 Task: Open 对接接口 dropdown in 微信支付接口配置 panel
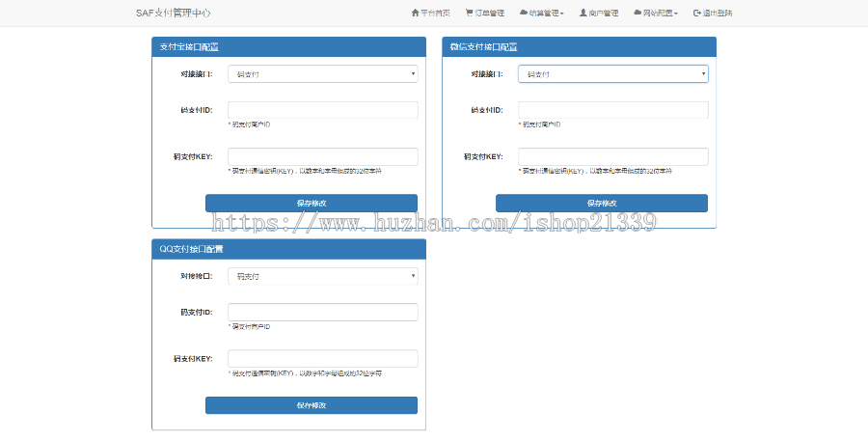[612, 73]
